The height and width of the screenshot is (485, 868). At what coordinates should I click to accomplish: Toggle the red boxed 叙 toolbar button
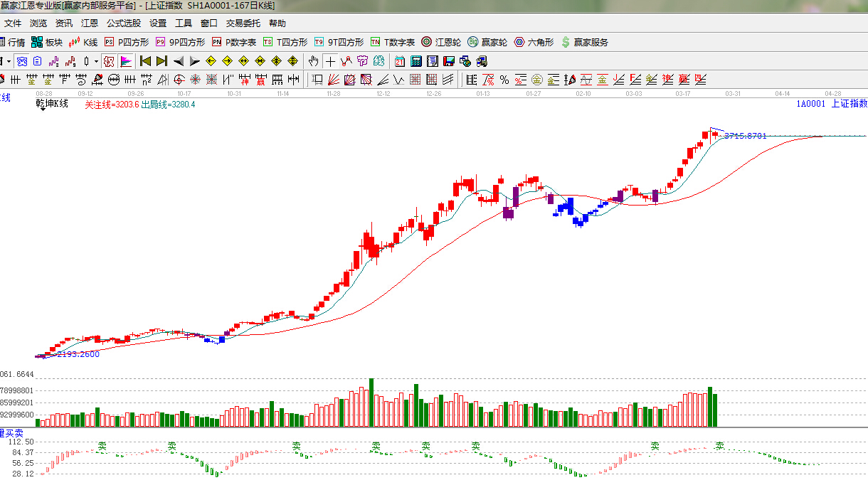pos(108,61)
